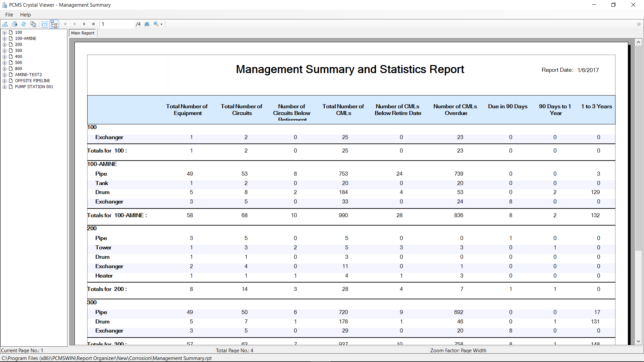
Task: Open the find text binoculars tool
Action: [147, 24]
